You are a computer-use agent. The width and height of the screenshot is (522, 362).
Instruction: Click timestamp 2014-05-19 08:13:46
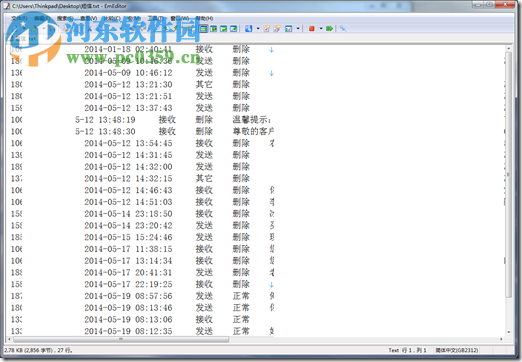point(128,308)
